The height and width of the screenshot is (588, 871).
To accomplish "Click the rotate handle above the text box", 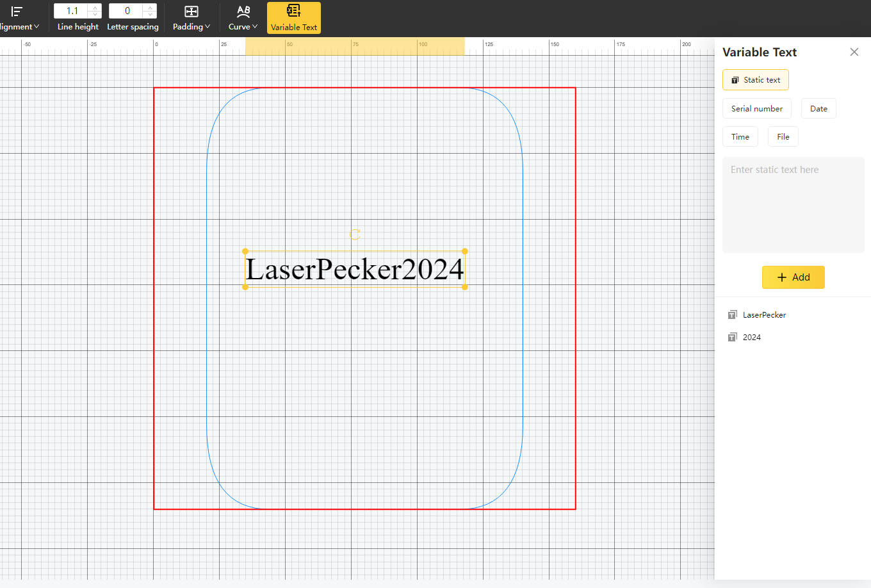I will click(x=355, y=235).
